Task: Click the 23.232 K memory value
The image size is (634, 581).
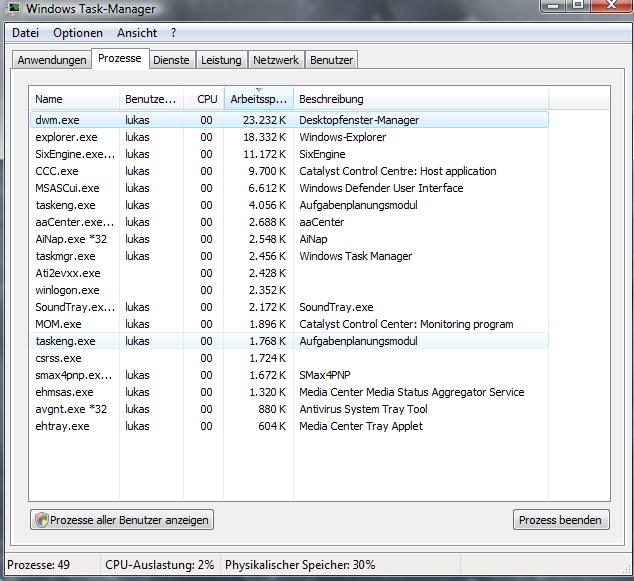Action: click(264, 120)
